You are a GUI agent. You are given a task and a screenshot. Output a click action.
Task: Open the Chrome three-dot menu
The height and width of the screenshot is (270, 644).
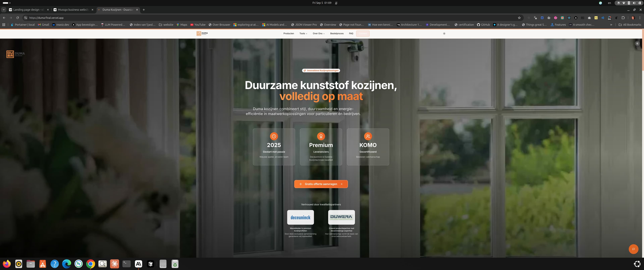[x=640, y=18]
